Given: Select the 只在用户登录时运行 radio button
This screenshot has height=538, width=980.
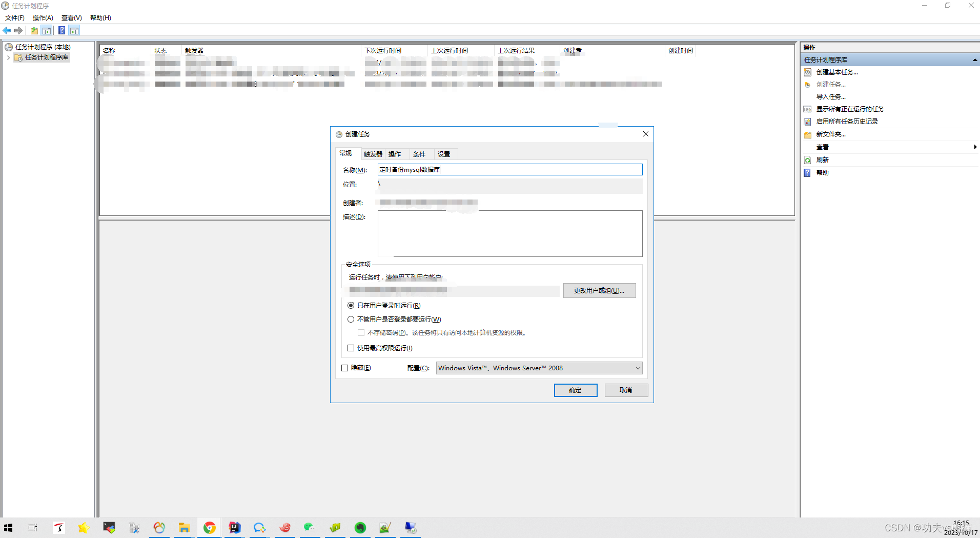Looking at the screenshot, I should (x=351, y=305).
